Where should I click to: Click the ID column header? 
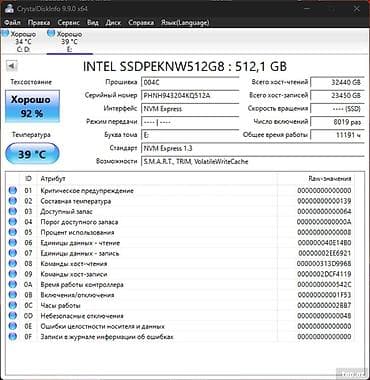point(28,179)
